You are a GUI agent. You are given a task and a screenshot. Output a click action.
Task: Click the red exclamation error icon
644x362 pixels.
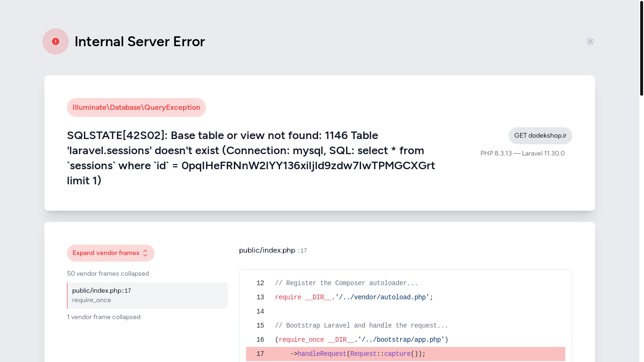coord(56,41)
